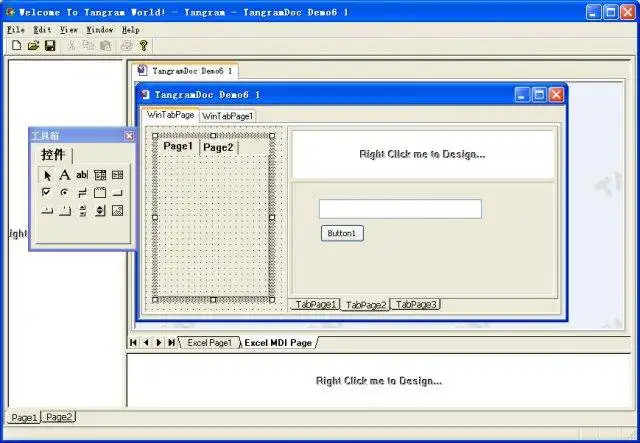
Task: Choose the Frame control in the toolbox
Action: point(100,193)
